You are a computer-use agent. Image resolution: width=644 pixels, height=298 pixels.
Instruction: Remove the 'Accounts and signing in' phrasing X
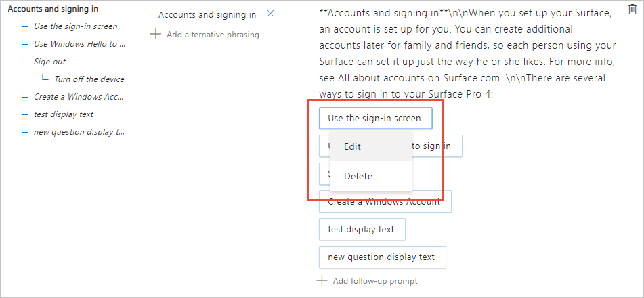pyautogui.click(x=271, y=14)
